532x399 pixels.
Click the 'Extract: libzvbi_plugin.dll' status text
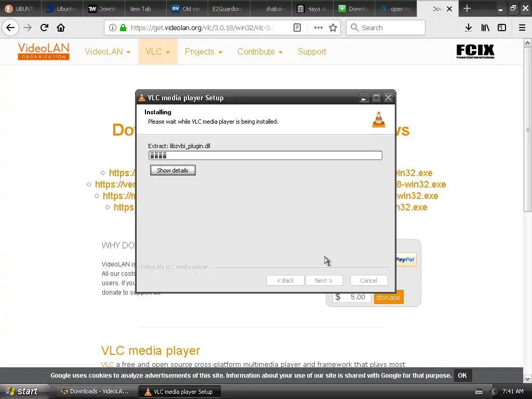point(179,146)
